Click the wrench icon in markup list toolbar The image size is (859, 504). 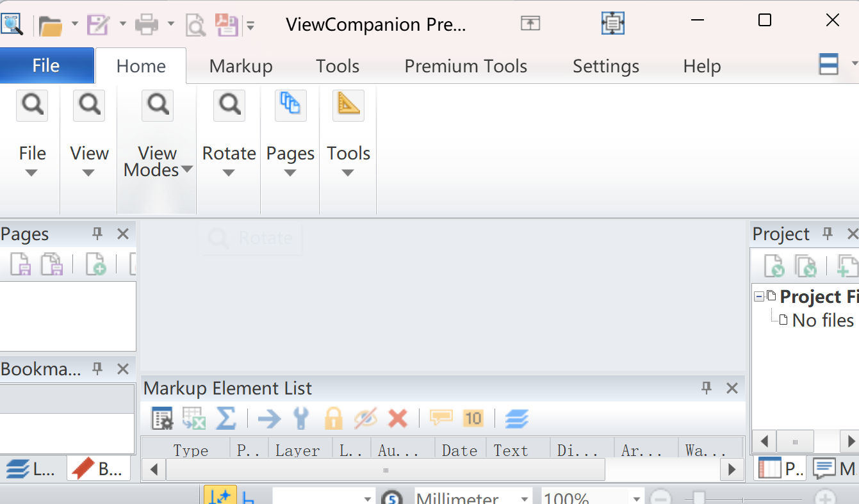(300, 419)
